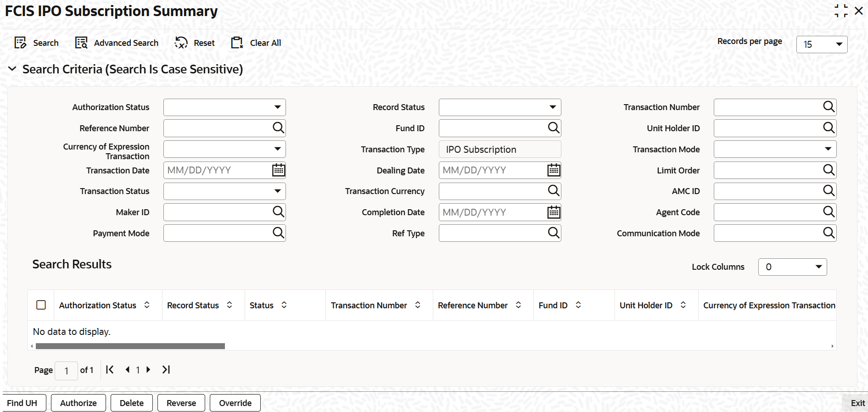Click the Currency of Expression Transaction column header
This screenshot has height=412, width=868.
tap(769, 305)
